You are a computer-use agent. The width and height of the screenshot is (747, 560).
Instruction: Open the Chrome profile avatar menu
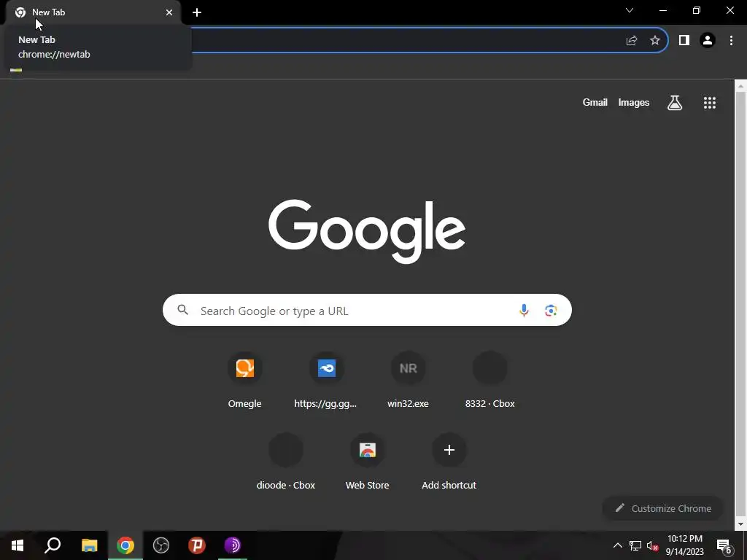coord(708,41)
